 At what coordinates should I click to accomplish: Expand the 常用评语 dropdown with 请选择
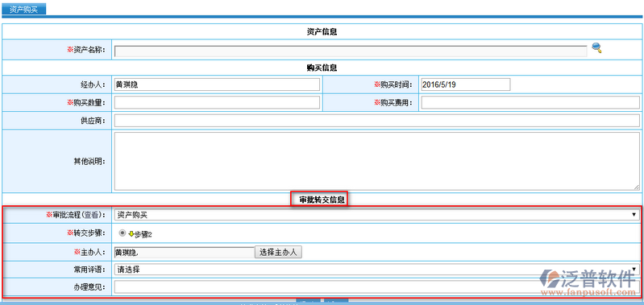coord(376,270)
